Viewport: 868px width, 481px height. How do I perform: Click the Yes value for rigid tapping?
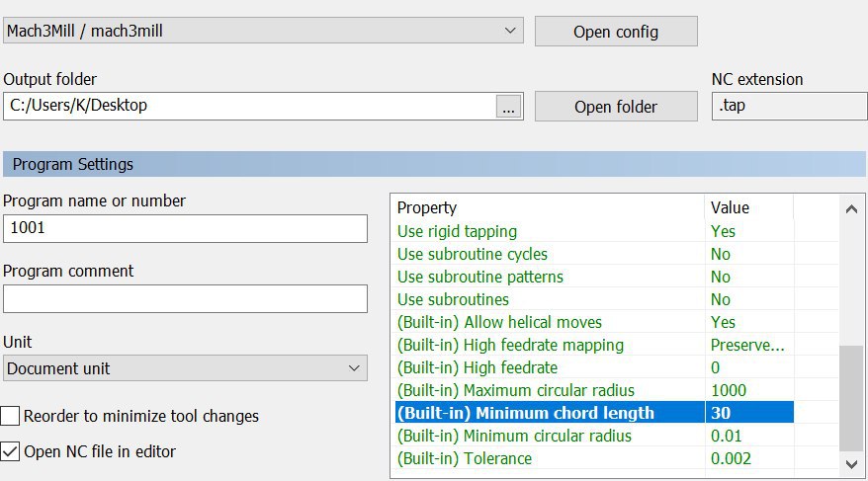point(723,231)
